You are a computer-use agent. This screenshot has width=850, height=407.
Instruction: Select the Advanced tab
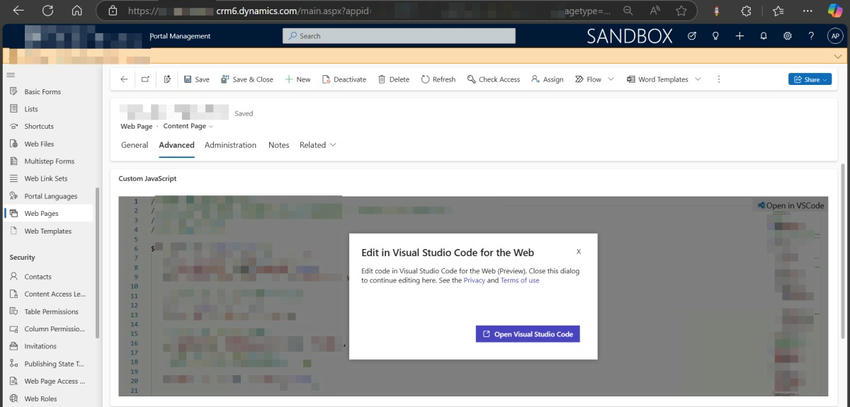[177, 145]
